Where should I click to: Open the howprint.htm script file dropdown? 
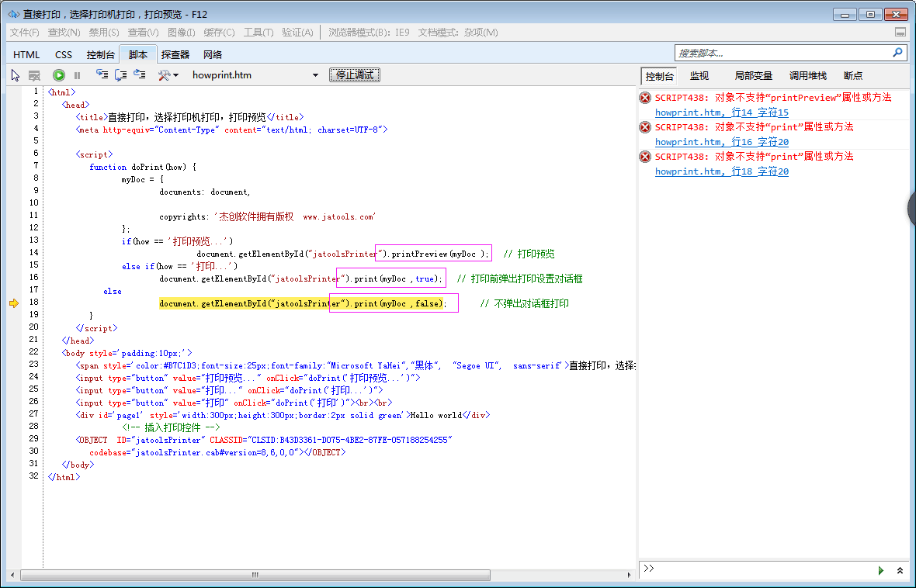(256, 75)
